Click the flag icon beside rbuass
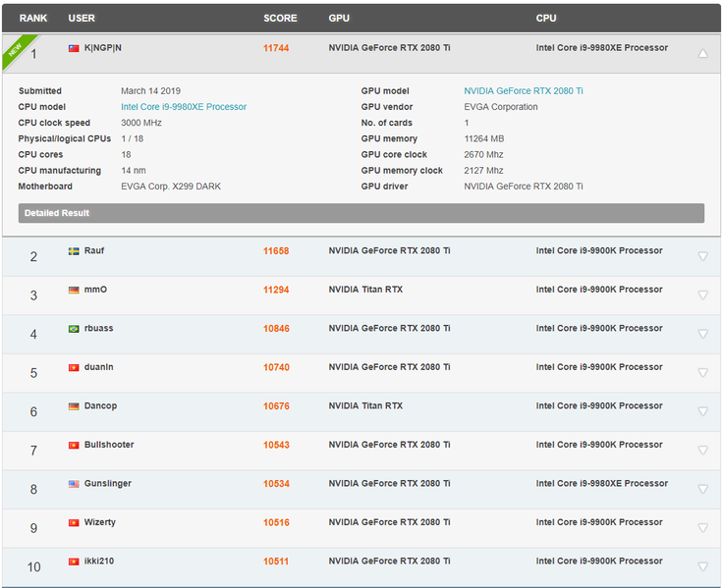This screenshot has height=588, width=723. click(x=74, y=329)
